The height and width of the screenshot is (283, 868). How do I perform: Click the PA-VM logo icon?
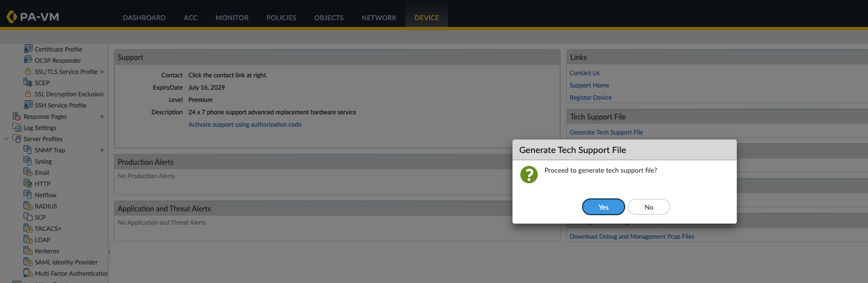point(12,17)
